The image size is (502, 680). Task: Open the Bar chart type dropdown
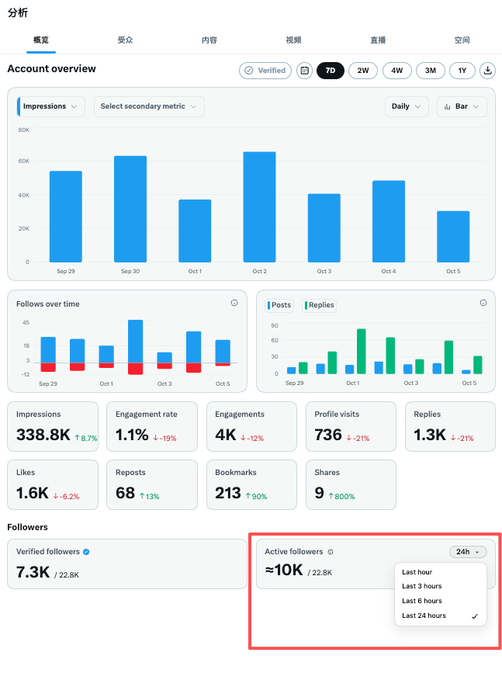click(462, 106)
